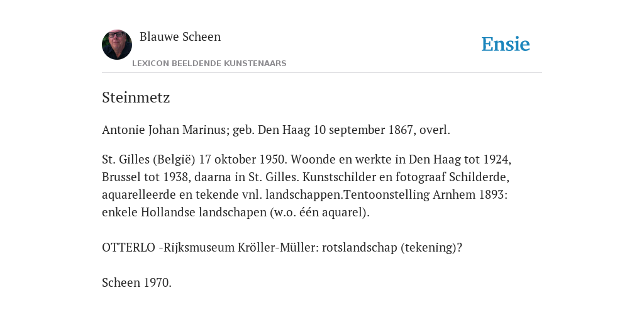Click the Steinmetz article title

point(136,97)
